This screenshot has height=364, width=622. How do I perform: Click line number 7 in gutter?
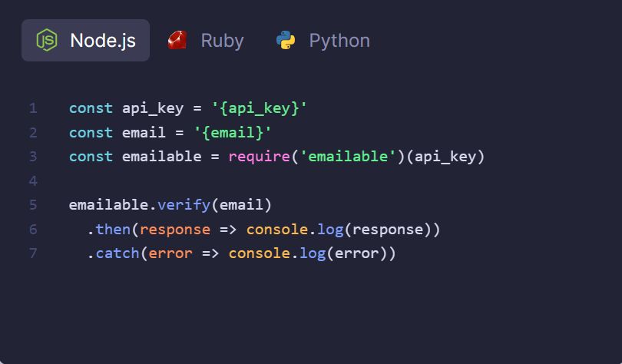33,253
